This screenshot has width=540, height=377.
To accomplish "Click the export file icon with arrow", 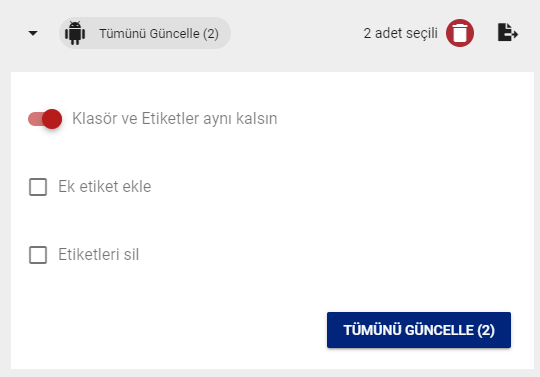I will point(508,32).
